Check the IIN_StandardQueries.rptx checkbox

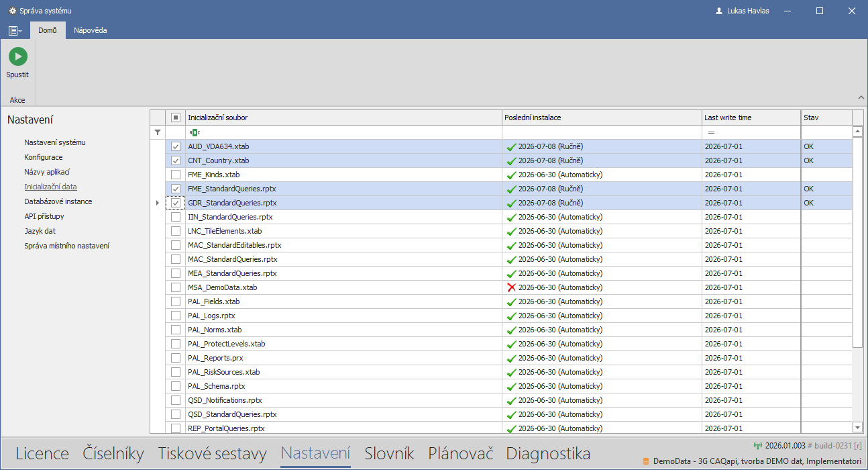tap(176, 217)
